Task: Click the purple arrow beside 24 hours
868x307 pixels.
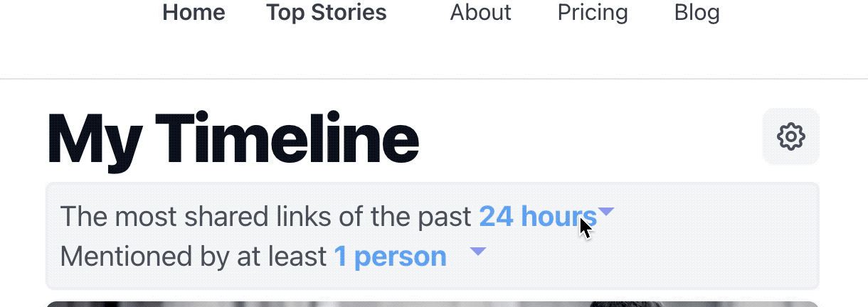Action: pos(606,212)
